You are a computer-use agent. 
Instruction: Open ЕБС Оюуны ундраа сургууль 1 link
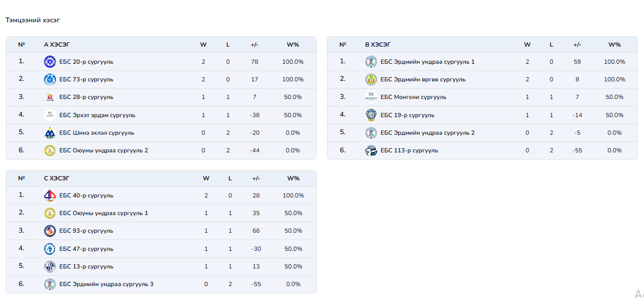[x=104, y=213]
